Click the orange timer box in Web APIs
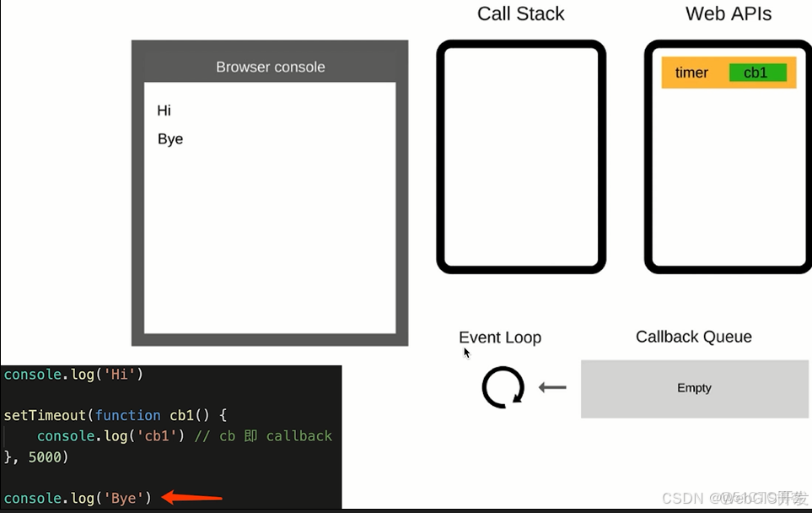 point(729,73)
